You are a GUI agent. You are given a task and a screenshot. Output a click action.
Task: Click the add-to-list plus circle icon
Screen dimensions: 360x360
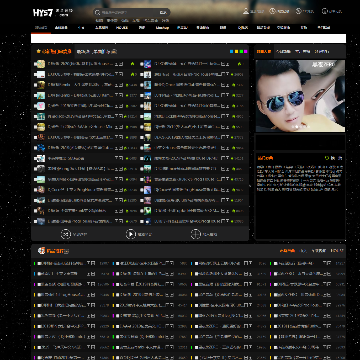coord(196,234)
